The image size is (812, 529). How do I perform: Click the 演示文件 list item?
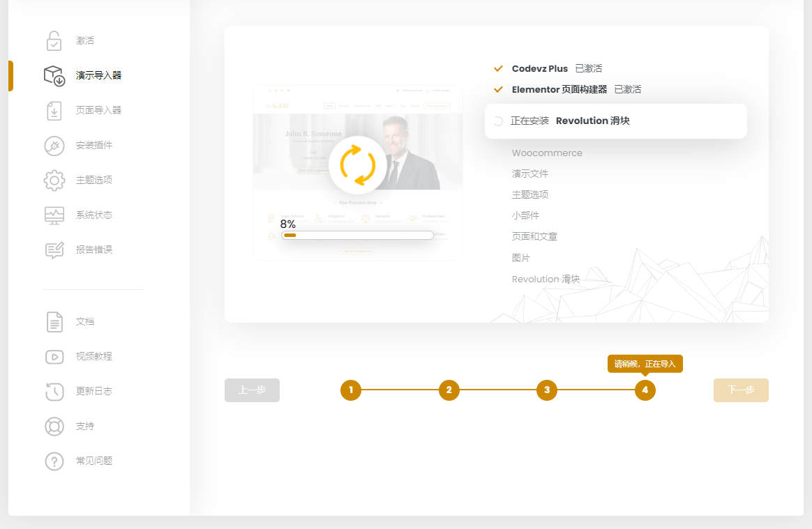(x=529, y=174)
